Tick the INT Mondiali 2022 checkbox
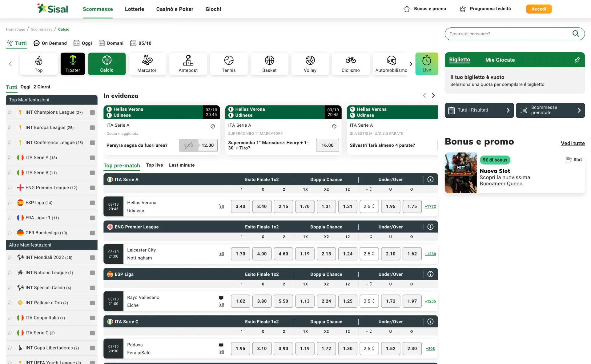 (x=92, y=258)
